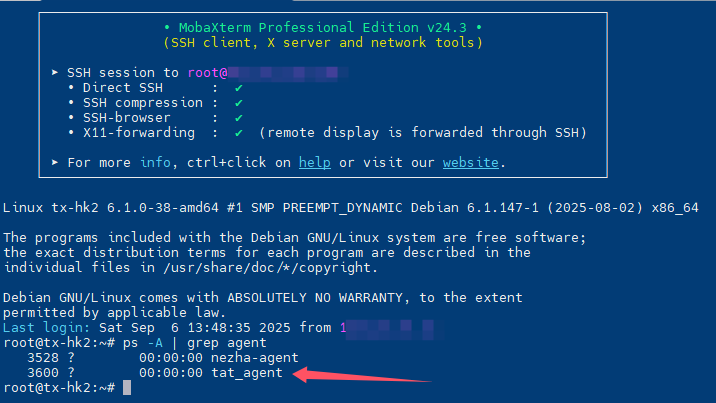Click the Last login label

pyautogui.click(x=47, y=328)
